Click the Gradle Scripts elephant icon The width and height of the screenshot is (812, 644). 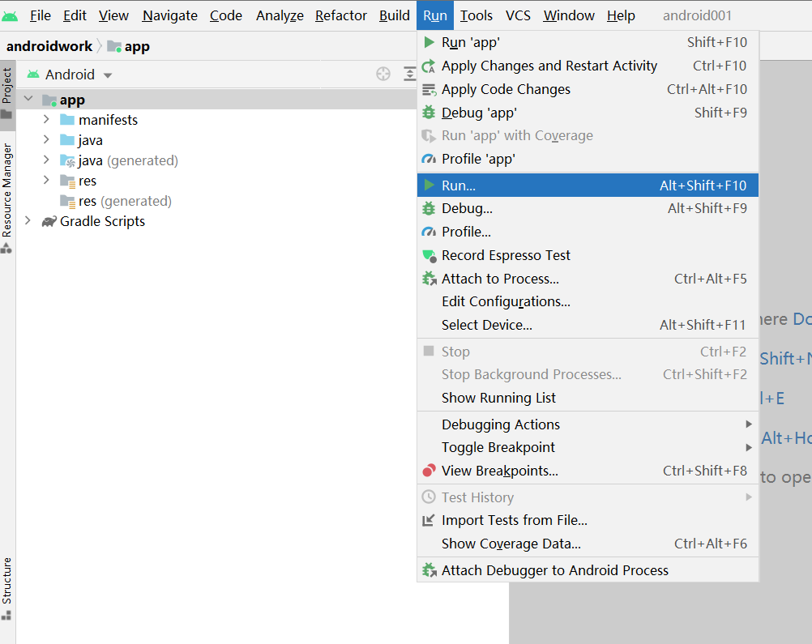click(x=49, y=222)
